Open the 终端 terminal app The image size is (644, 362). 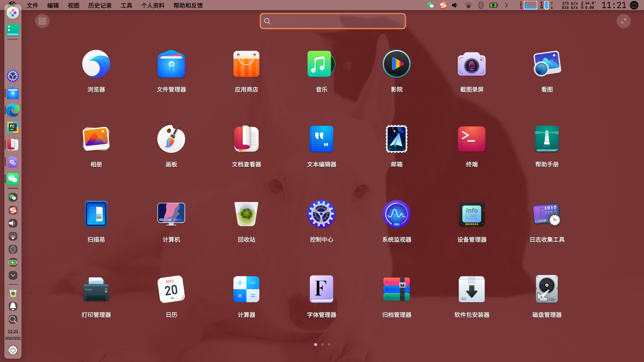click(x=472, y=139)
